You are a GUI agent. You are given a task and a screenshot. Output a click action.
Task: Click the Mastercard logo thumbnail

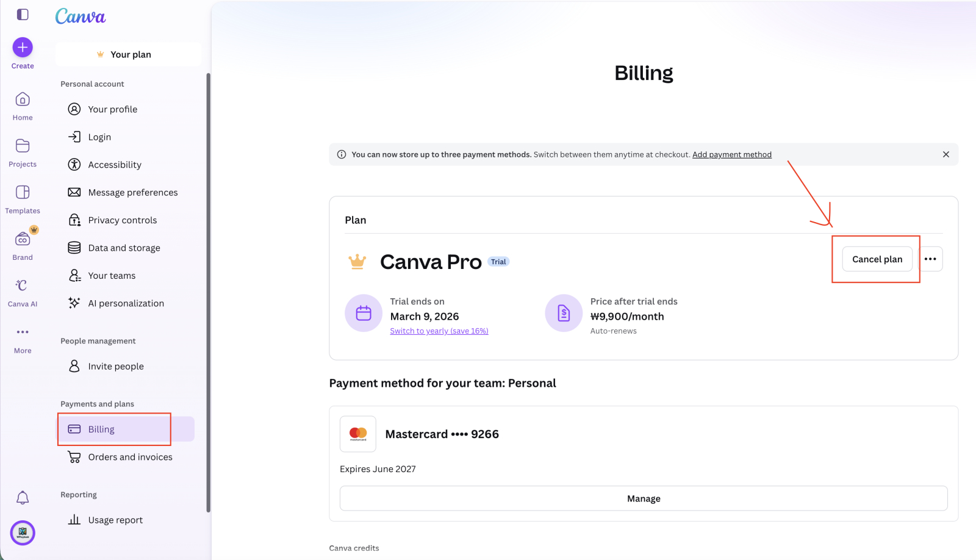pos(358,434)
